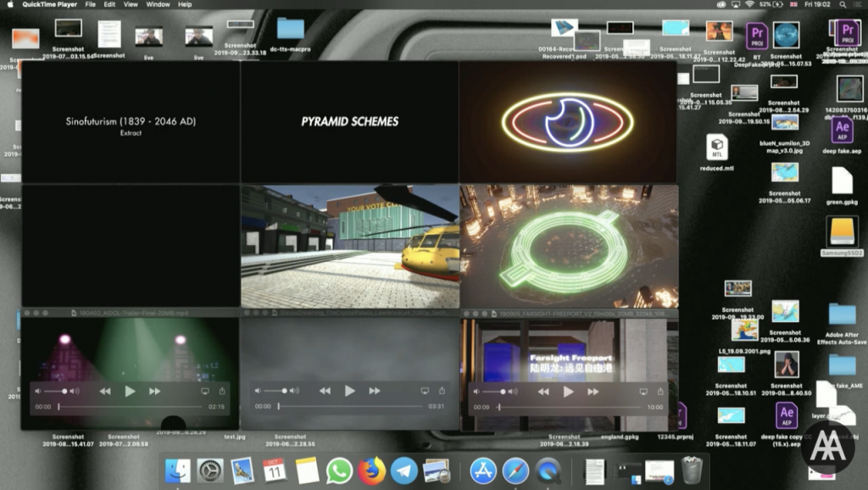Open the File menu
This screenshot has width=868, height=490.
pyautogui.click(x=90, y=4)
